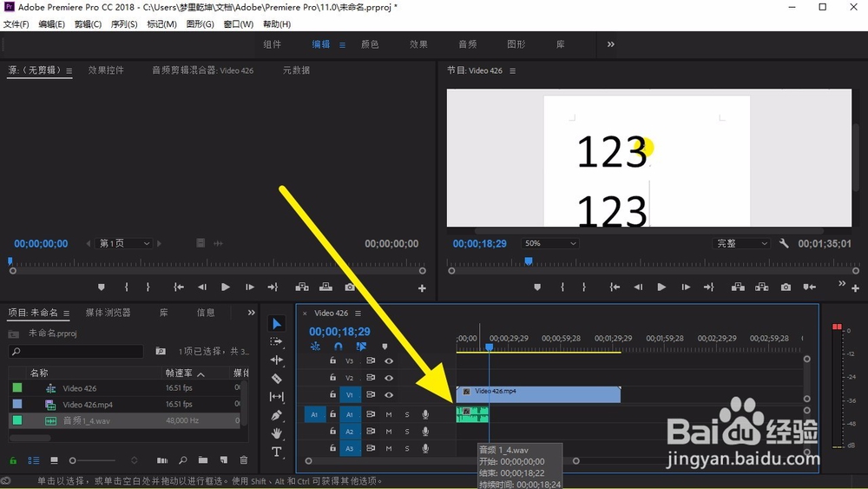Switch to 效果控件 tab
The height and width of the screenshot is (489, 868).
click(x=106, y=70)
